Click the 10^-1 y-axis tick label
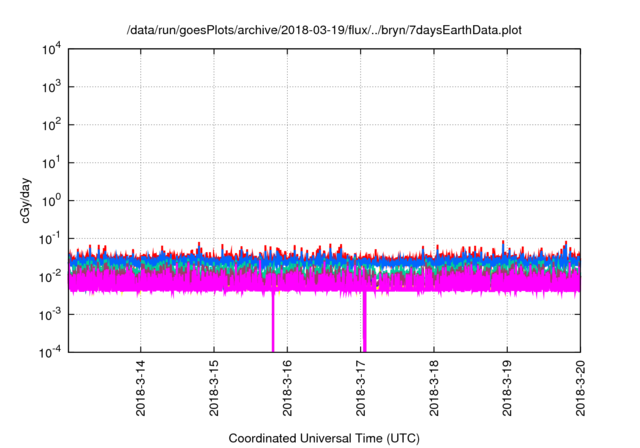 [51, 239]
